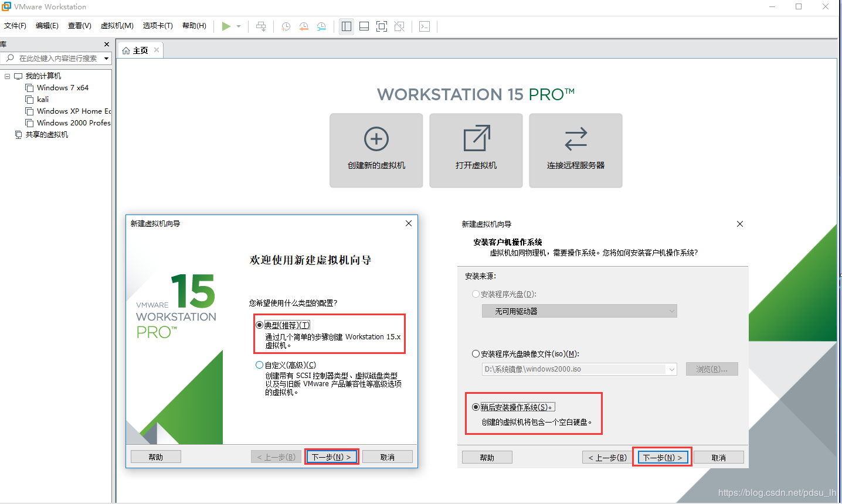Open the snapshot manager wrench icon
The height and width of the screenshot is (504, 842).
[x=321, y=26]
